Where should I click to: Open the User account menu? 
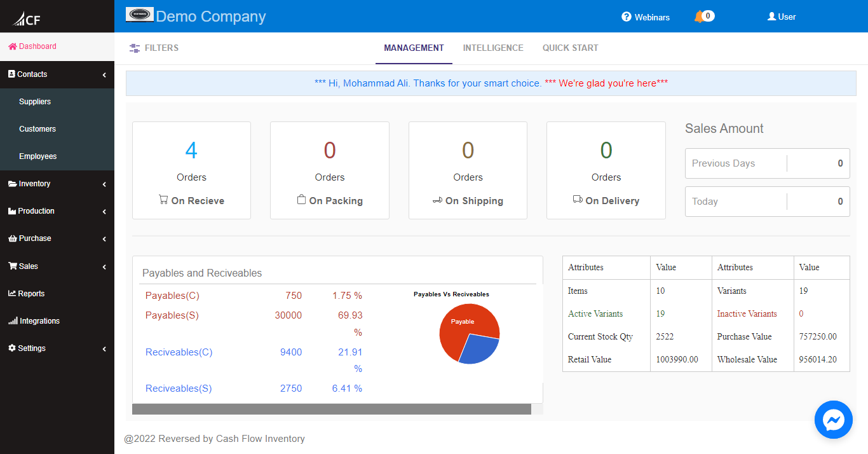click(x=781, y=16)
